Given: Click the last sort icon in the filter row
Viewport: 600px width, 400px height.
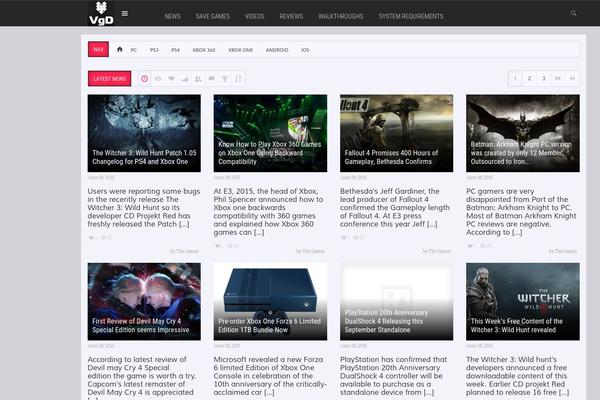Looking at the screenshot, I should click(x=238, y=78).
